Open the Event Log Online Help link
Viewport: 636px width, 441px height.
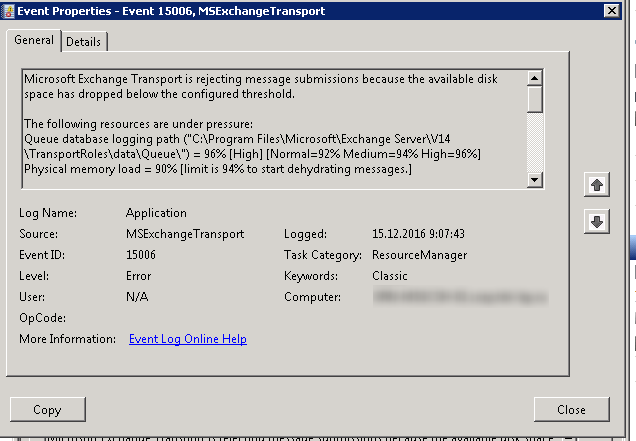tap(188, 339)
